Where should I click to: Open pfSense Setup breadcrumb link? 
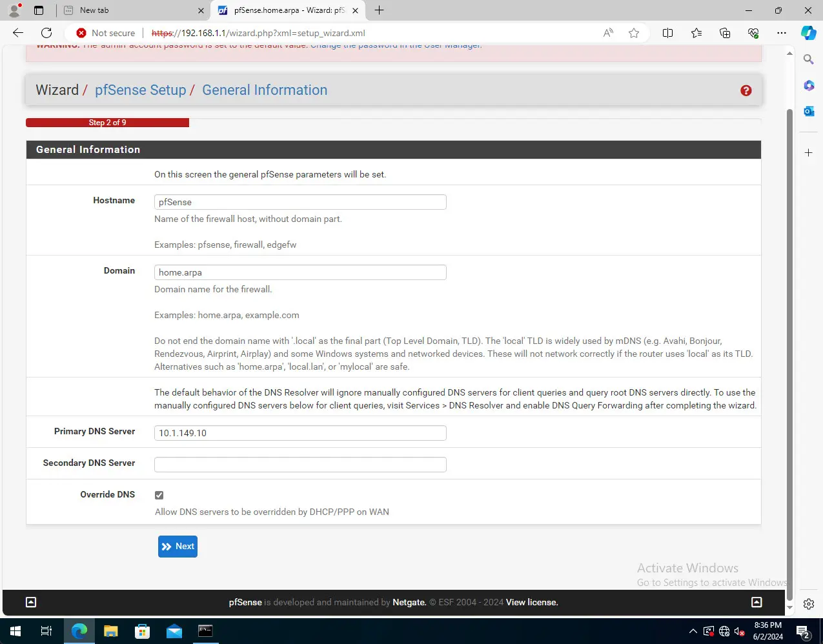[x=140, y=90]
